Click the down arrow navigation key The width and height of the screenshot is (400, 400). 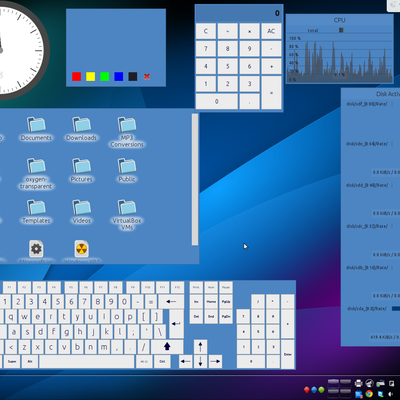tap(200, 361)
